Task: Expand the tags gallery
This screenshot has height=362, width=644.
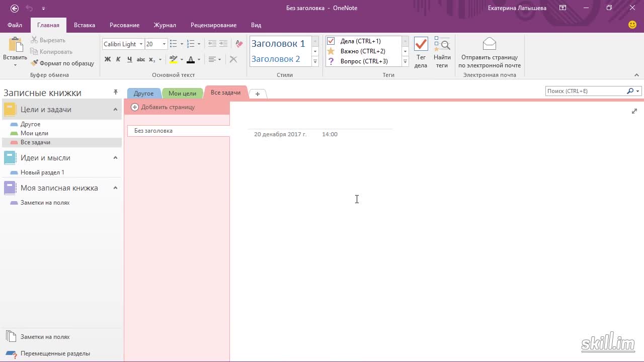Action: (x=405, y=62)
